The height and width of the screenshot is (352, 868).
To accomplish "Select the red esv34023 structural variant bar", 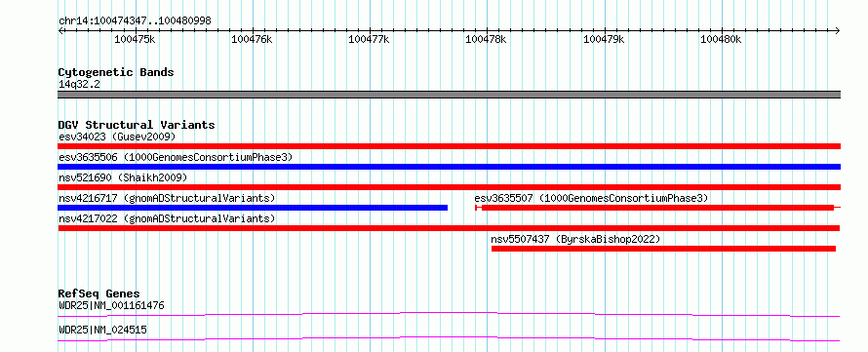I will (x=449, y=146).
